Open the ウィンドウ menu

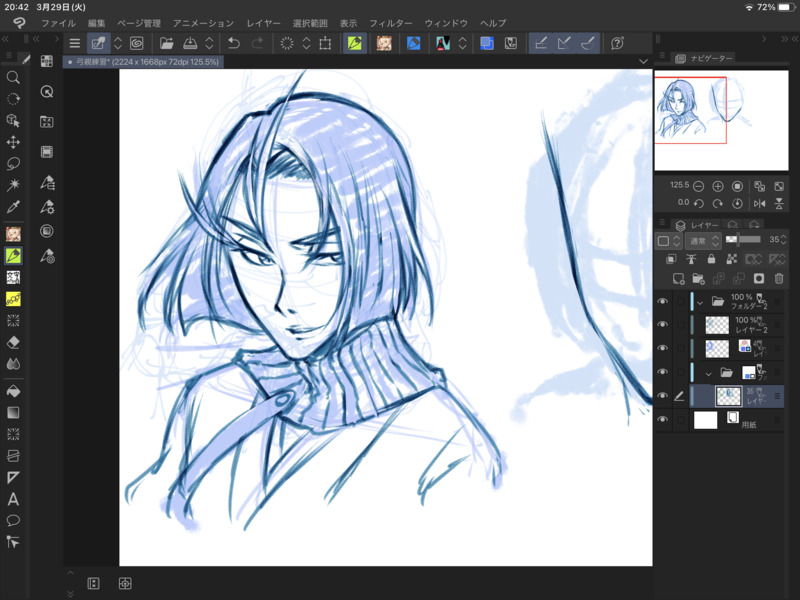pyautogui.click(x=446, y=23)
